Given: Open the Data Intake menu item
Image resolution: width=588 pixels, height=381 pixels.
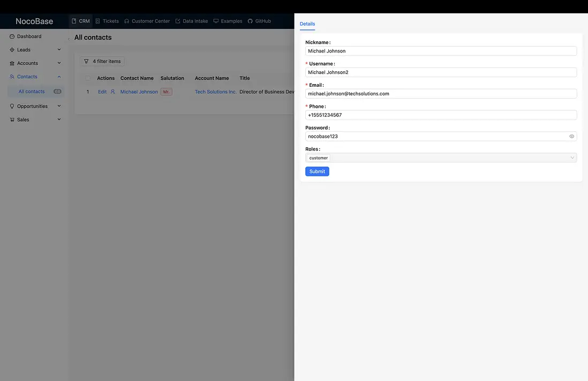Looking at the screenshot, I should click(193, 21).
